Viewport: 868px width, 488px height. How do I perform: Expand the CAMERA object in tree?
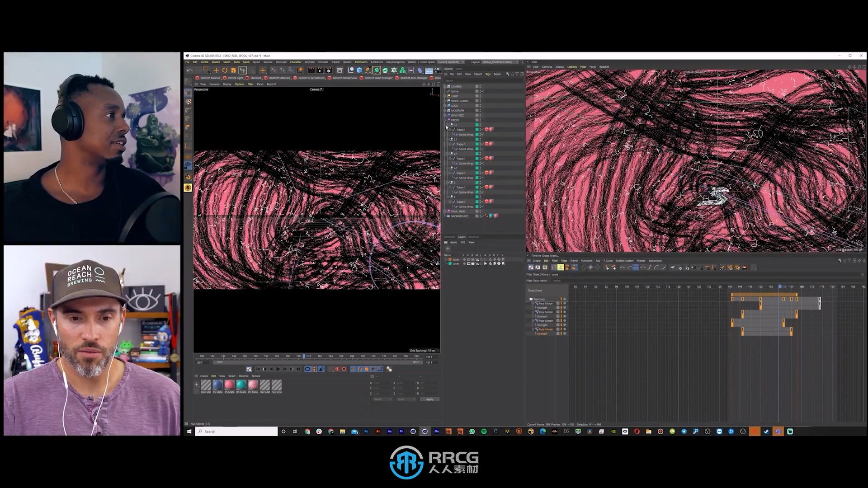click(x=445, y=86)
